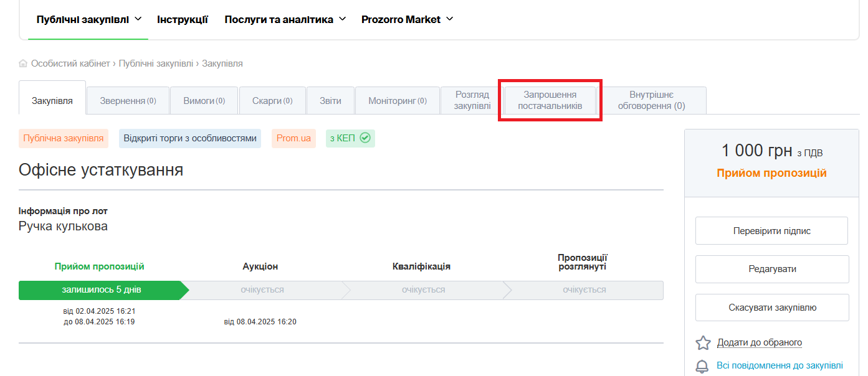This screenshot has width=868, height=376.
Task: Switch to Внутрішнє обговорення tab
Action: point(651,100)
